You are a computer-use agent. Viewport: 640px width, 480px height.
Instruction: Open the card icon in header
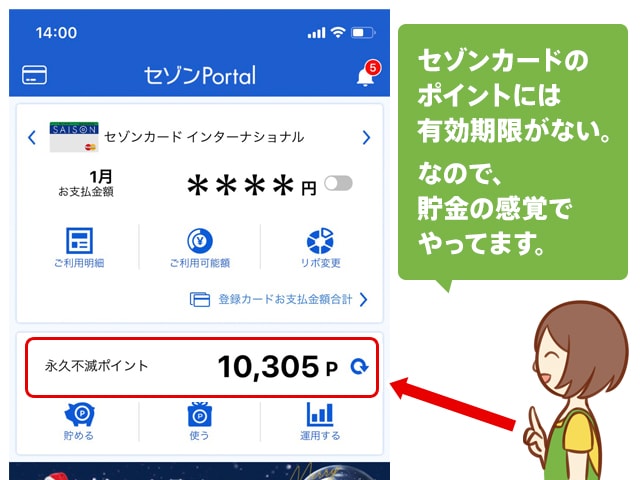(x=34, y=75)
